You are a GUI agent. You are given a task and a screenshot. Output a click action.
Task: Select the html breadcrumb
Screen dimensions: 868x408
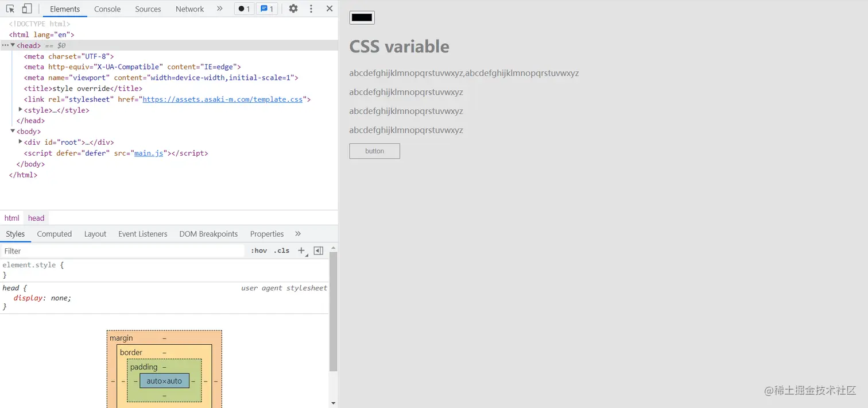click(x=11, y=218)
